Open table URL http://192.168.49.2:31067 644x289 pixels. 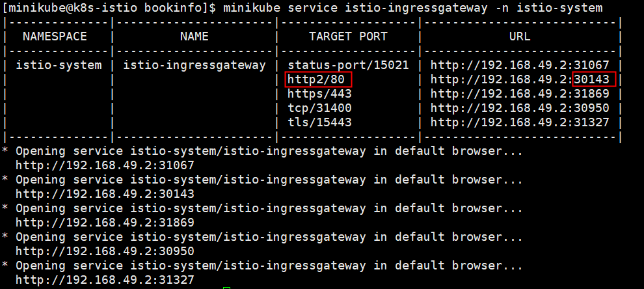(520, 65)
